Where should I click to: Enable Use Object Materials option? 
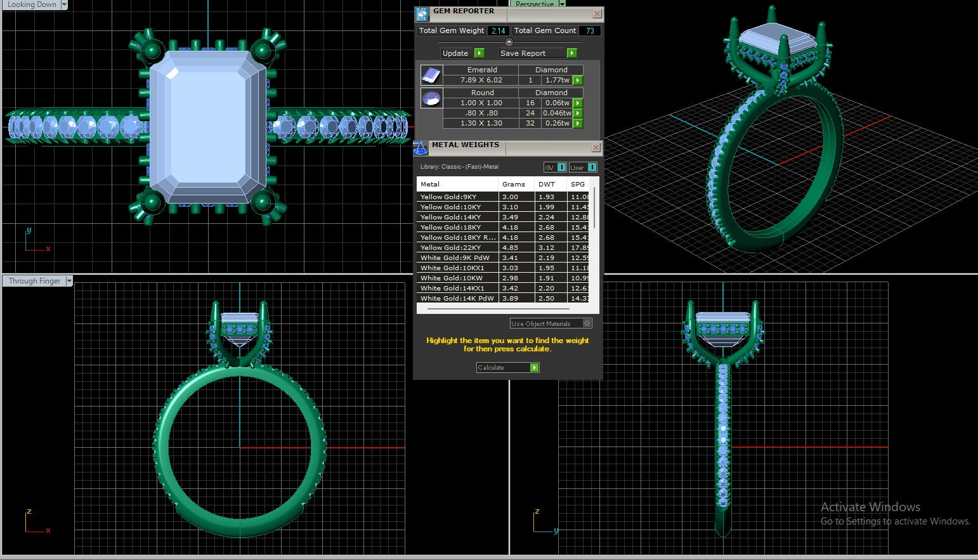pyautogui.click(x=587, y=323)
